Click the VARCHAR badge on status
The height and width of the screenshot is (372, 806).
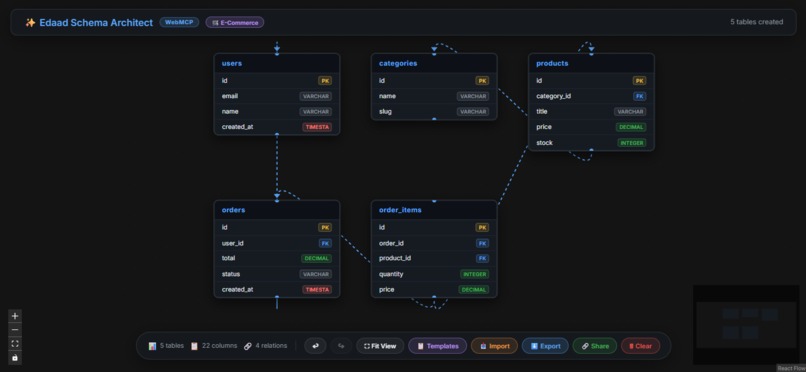click(316, 274)
